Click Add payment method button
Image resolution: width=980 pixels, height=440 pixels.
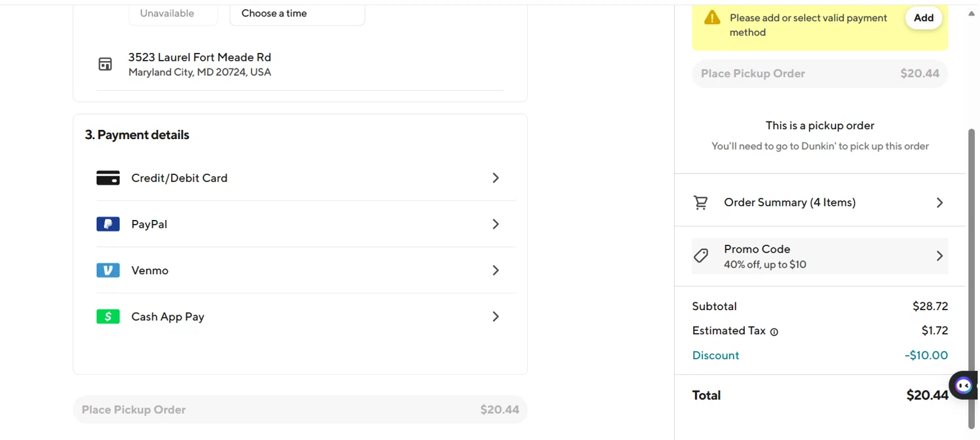point(923,18)
